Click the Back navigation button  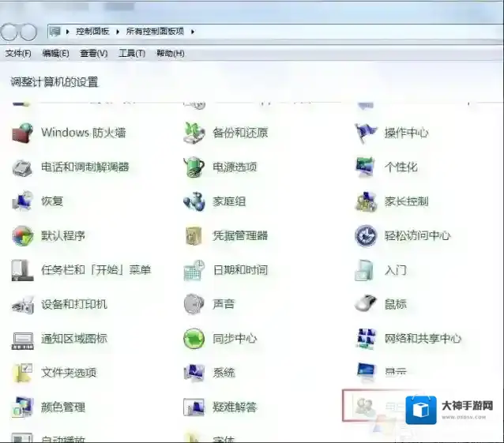click(9, 32)
